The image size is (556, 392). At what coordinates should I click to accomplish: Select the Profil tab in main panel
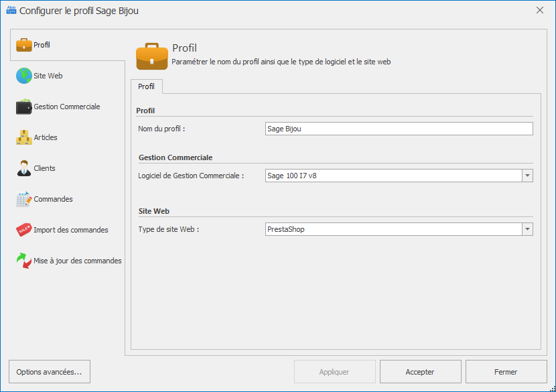tap(146, 86)
